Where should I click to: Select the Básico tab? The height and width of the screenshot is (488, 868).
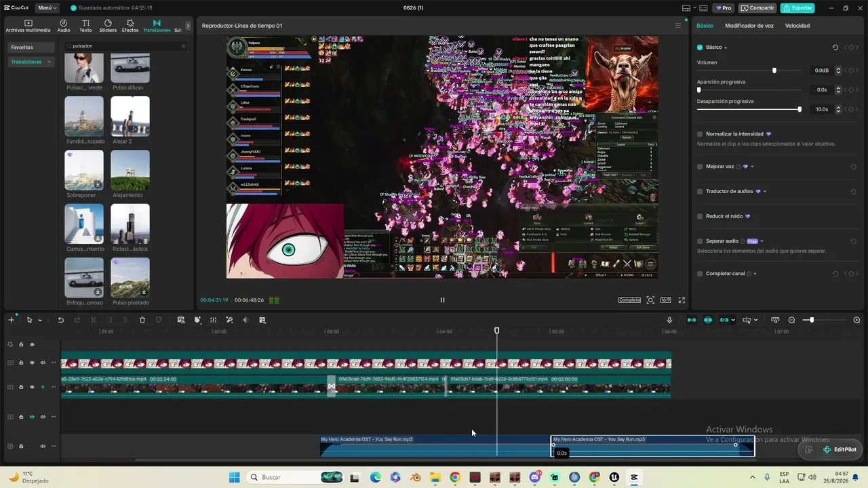coord(705,26)
